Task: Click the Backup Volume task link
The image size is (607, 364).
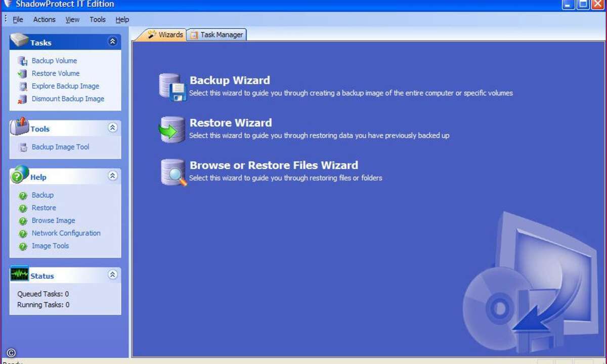Action: point(54,61)
